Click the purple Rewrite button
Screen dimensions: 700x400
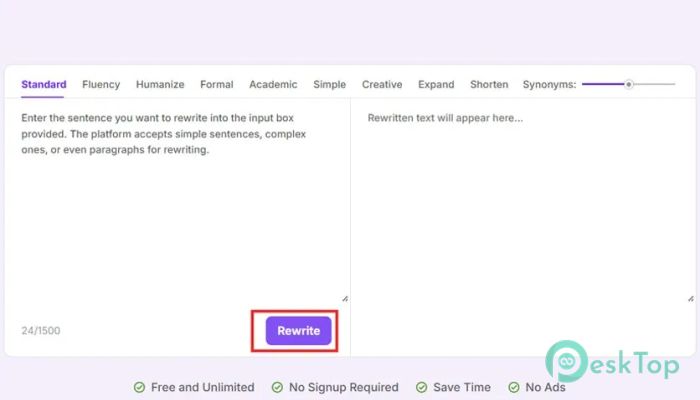tap(298, 331)
